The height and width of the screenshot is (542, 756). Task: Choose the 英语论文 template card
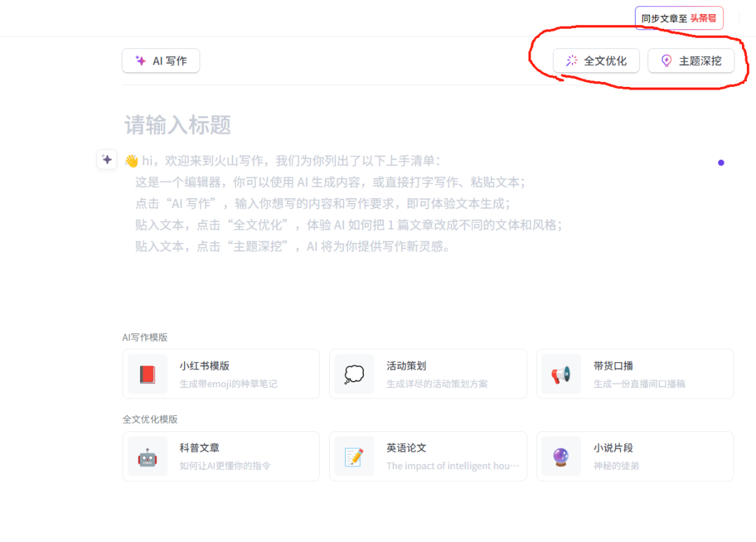(x=428, y=456)
